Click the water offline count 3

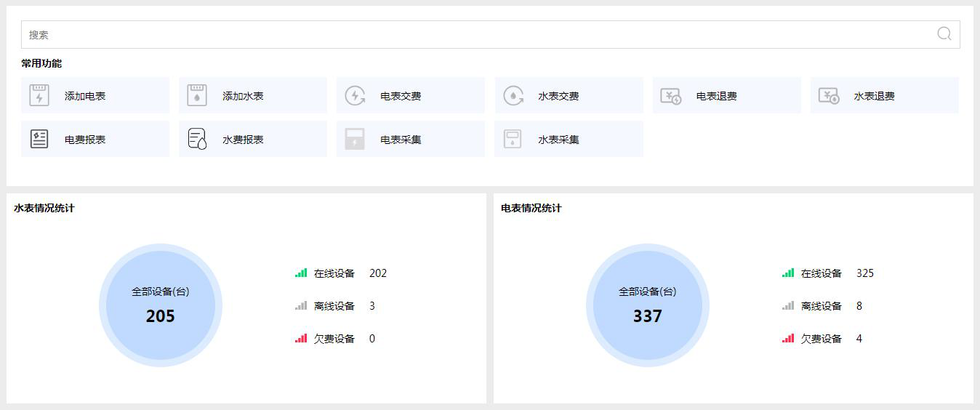click(x=372, y=306)
